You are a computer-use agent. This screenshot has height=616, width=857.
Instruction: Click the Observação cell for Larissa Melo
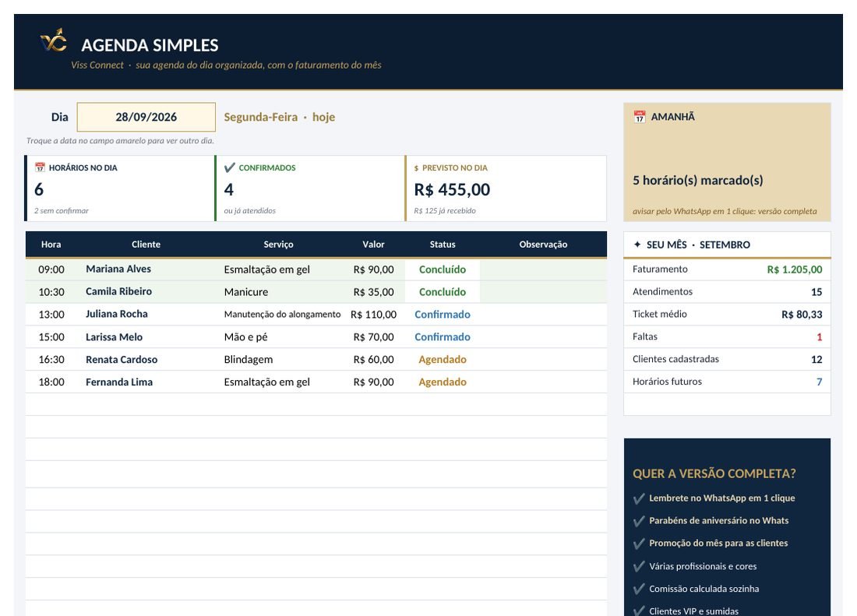(543, 337)
